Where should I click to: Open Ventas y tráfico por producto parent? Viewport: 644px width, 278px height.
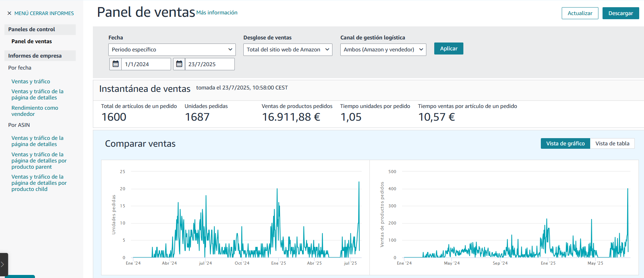click(x=39, y=161)
